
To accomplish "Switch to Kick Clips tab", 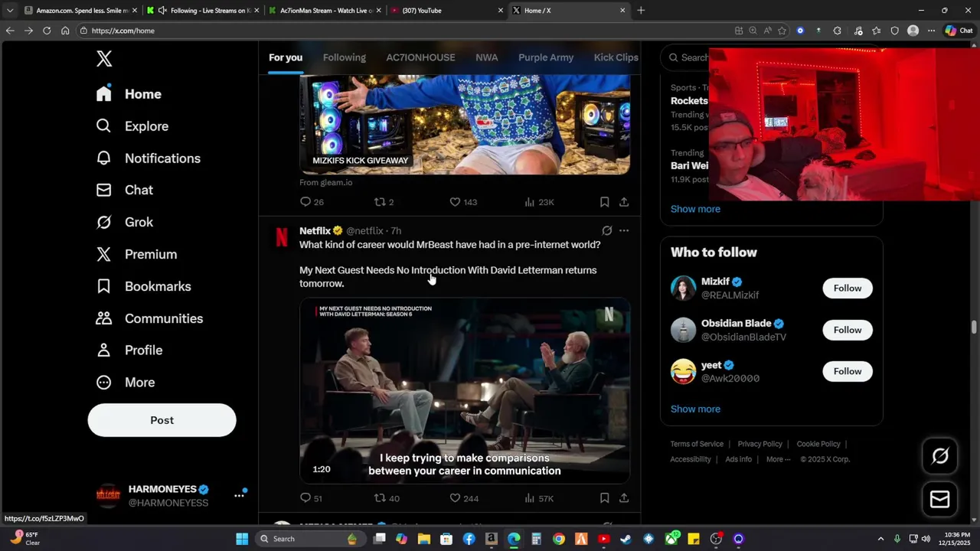I will click(x=616, y=57).
